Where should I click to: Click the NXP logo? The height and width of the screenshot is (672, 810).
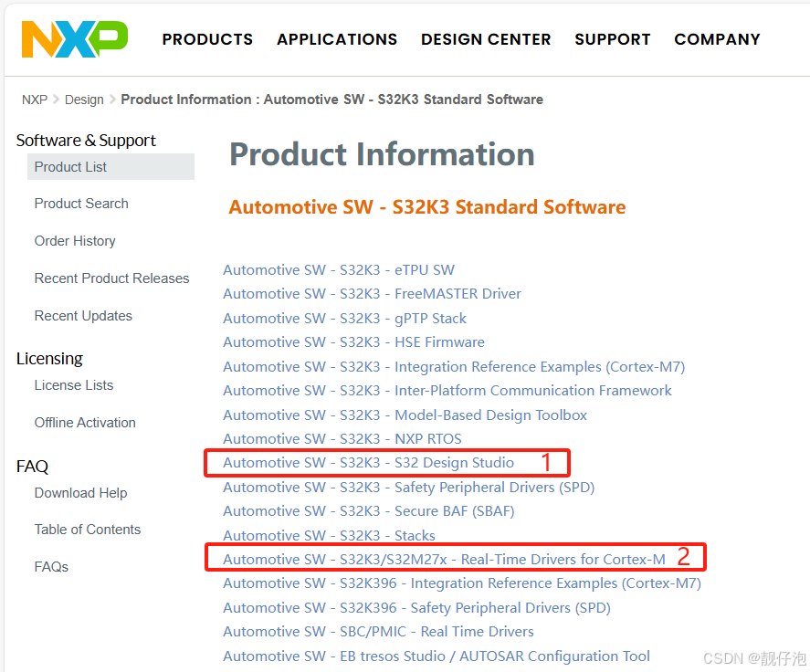74,39
